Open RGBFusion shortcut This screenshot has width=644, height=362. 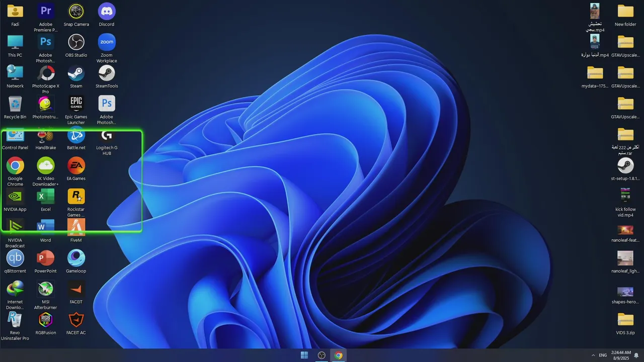pos(46,319)
